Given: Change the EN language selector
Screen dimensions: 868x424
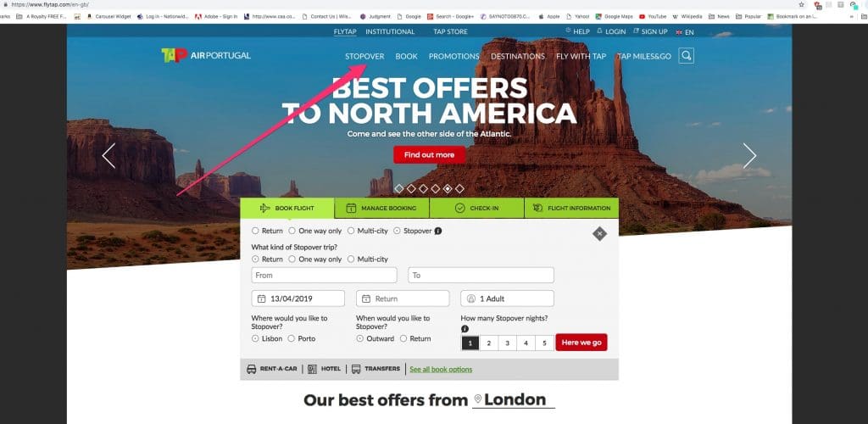Looking at the screenshot, I should tap(685, 32).
